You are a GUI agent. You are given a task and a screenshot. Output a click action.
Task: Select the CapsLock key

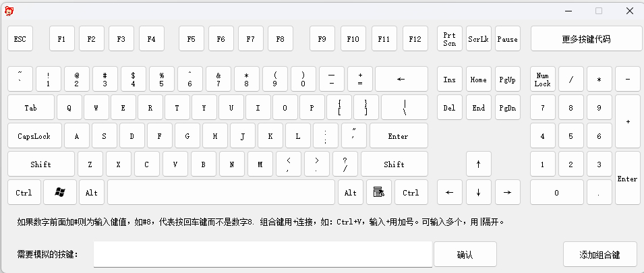[34, 135]
